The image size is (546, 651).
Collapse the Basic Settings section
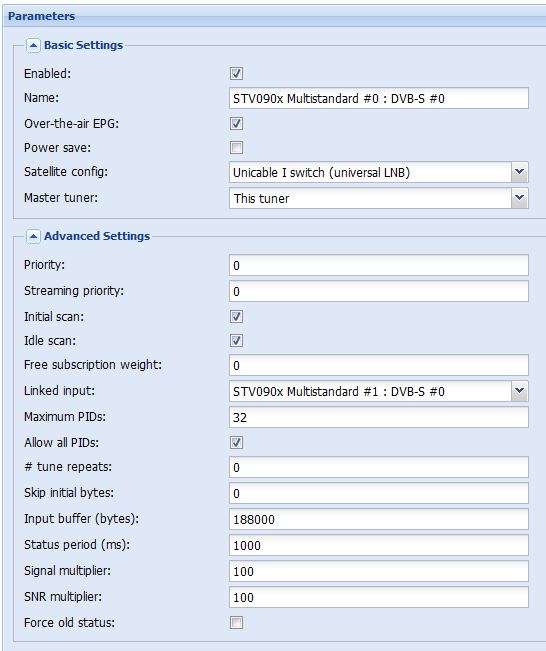point(33,45)
